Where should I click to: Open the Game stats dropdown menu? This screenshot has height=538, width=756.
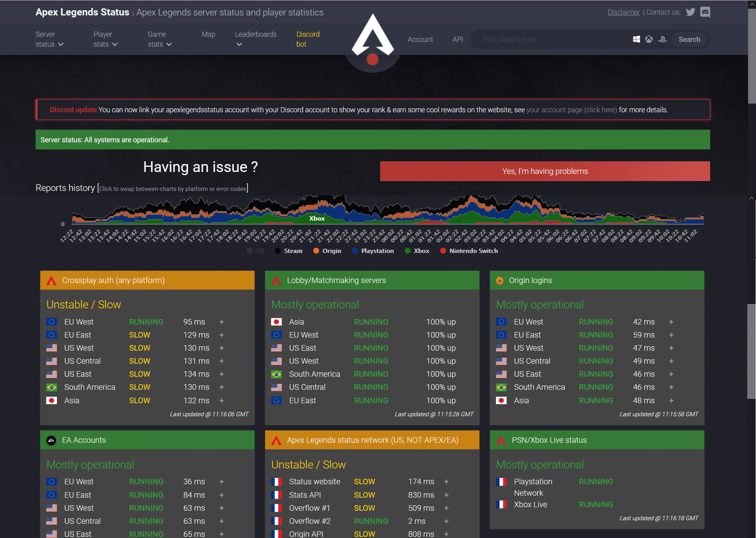coord(160,39)
